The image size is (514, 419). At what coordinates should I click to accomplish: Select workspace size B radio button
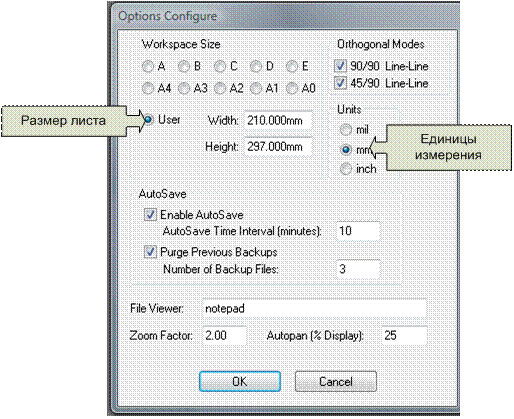pos(184,67)
